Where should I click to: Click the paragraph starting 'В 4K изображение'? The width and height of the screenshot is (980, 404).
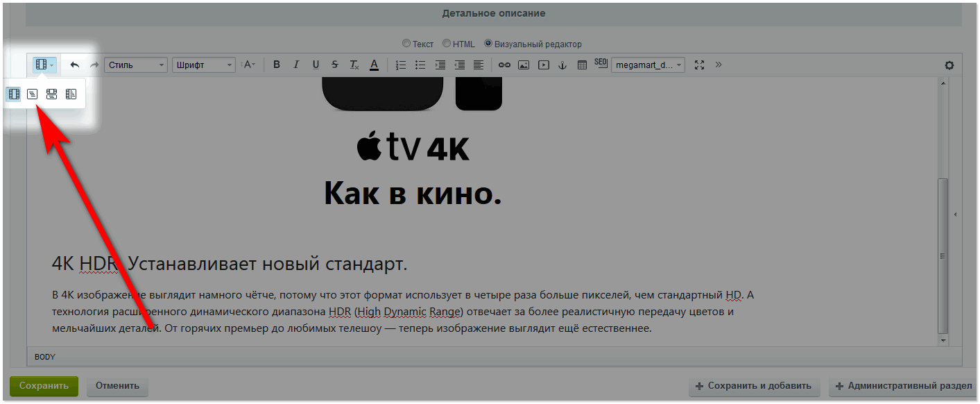point(403,312)
